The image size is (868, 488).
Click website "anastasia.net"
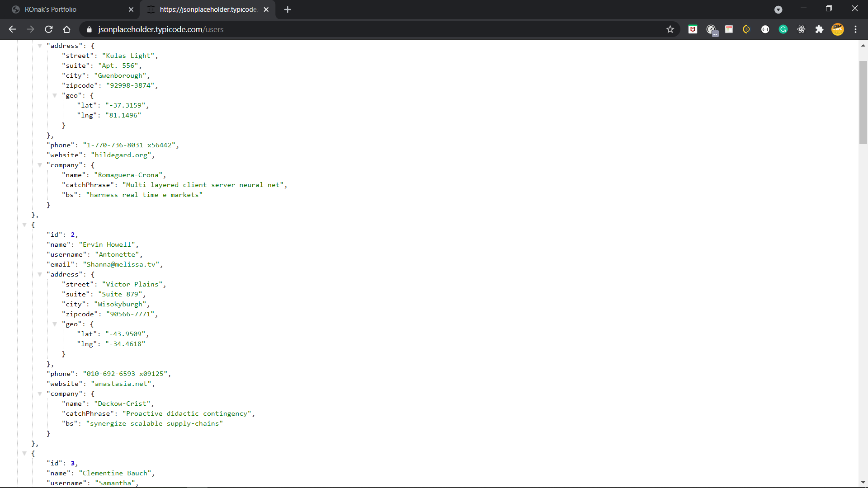pos(121,384)
